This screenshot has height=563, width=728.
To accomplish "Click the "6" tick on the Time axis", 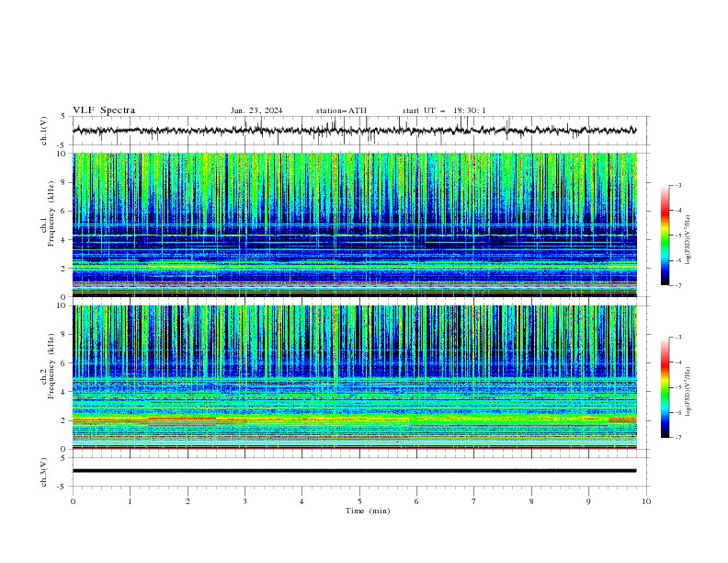I will (x=416, y=501).
